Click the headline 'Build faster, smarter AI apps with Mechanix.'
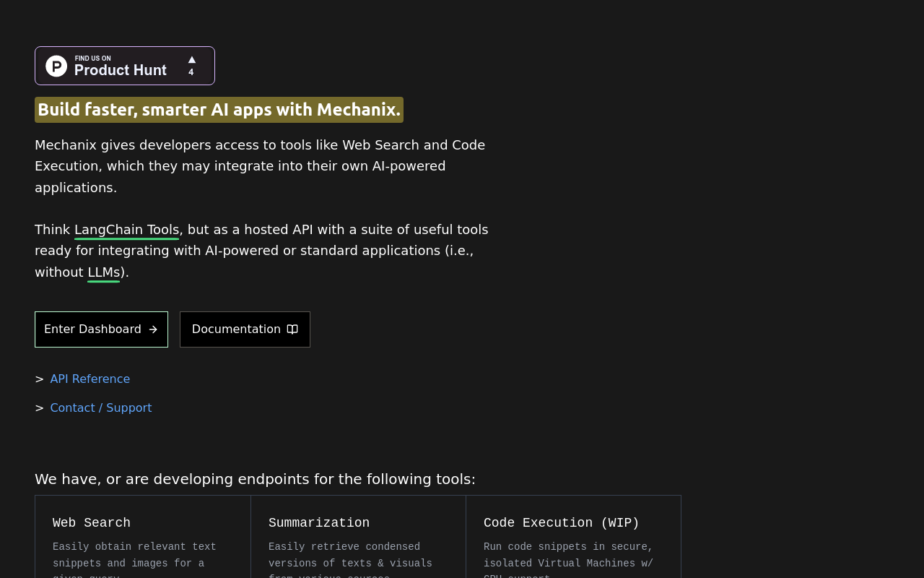924x578 pixels. [x=219, y=110]
